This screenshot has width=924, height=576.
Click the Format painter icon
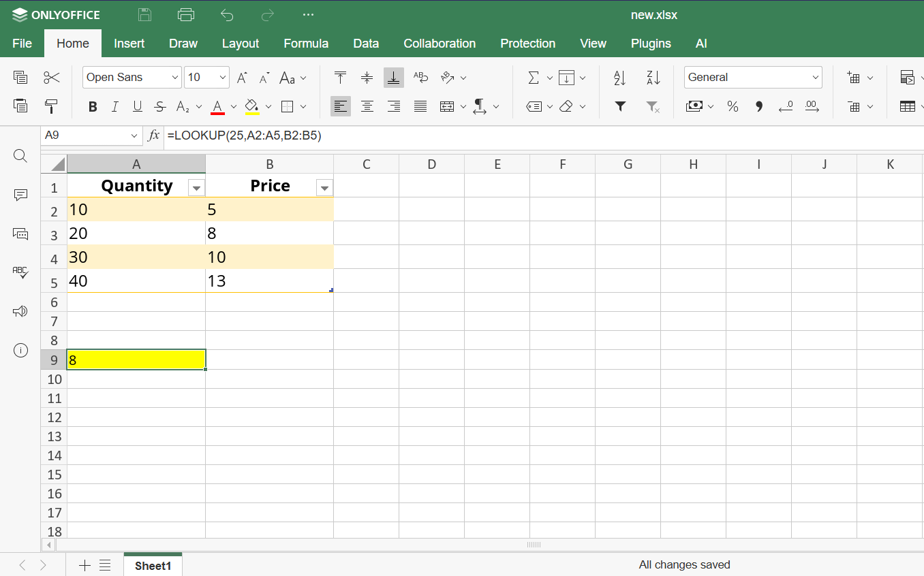(x=51, y=106)
